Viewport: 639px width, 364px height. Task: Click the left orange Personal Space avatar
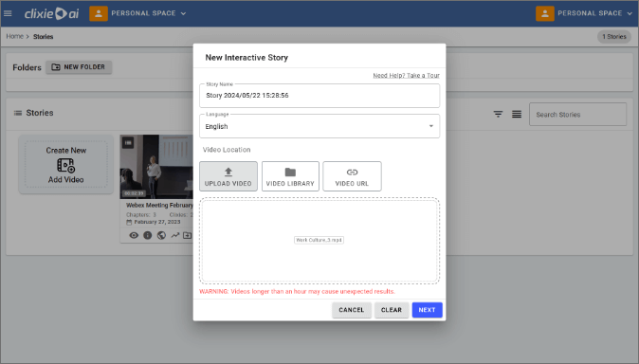click(x=99, y=13)
